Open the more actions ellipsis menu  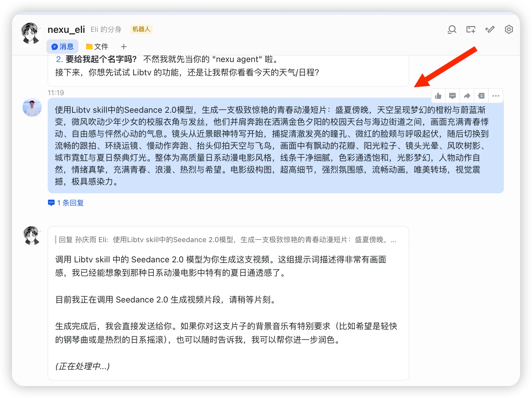point(496,96)
